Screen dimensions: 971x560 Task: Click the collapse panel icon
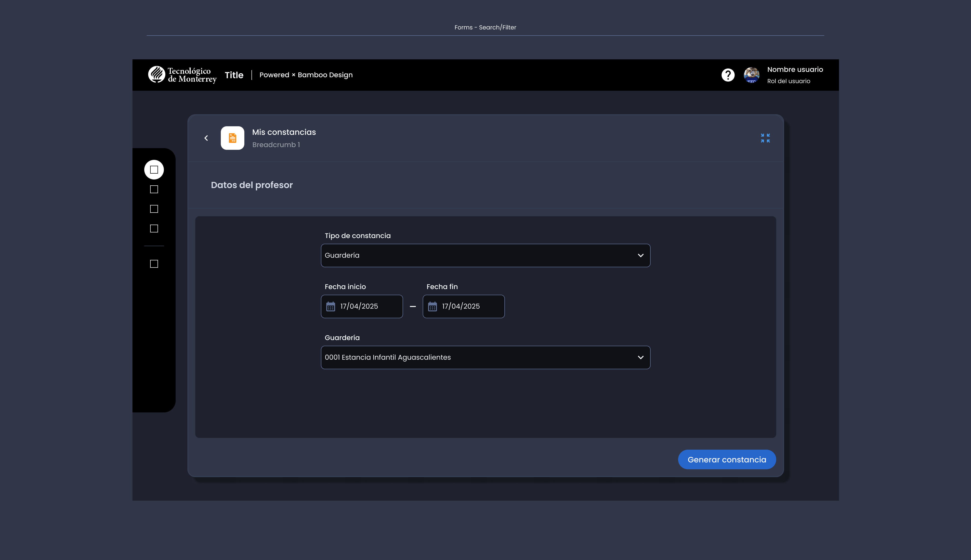(765, 138)
